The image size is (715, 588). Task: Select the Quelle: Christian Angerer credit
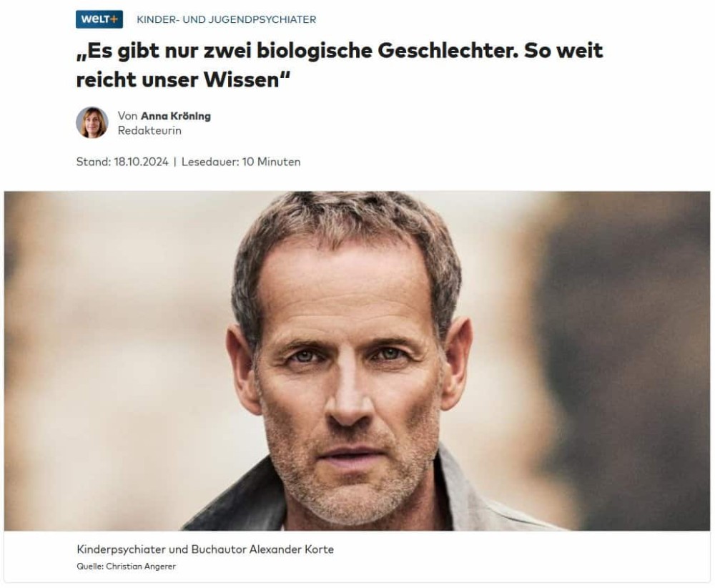pyautogui.click(x=127, y=567)
